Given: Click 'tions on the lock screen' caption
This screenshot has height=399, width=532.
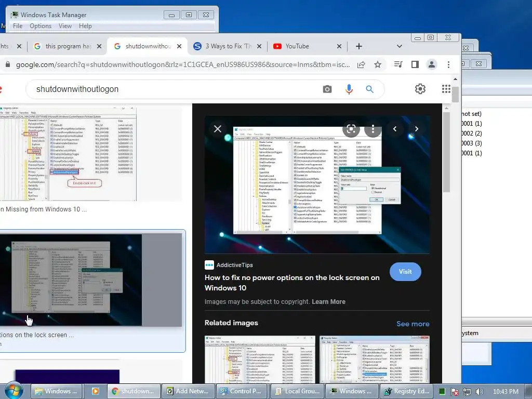Looking at the screenshot, I should (37, 335).
